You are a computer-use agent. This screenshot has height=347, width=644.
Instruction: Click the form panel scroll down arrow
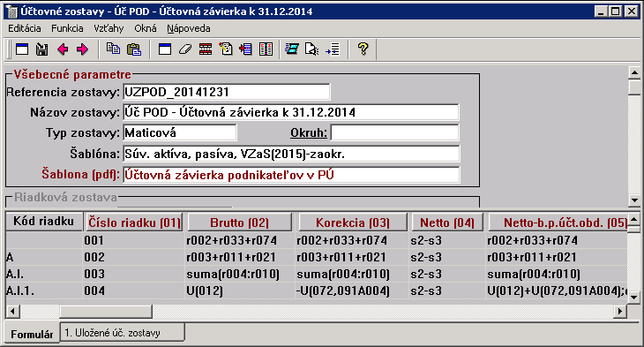click(x=634, y=200)
